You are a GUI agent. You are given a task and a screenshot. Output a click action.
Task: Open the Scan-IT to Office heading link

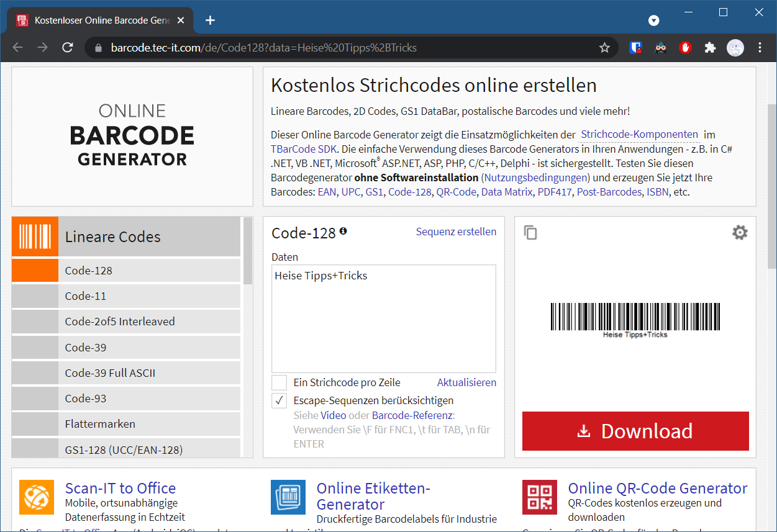120,488
